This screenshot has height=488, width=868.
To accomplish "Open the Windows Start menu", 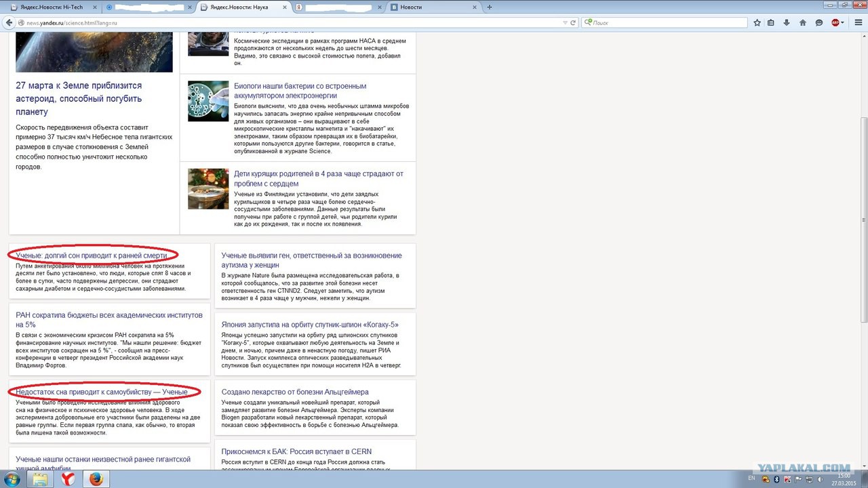I will (x=13, y=479).
